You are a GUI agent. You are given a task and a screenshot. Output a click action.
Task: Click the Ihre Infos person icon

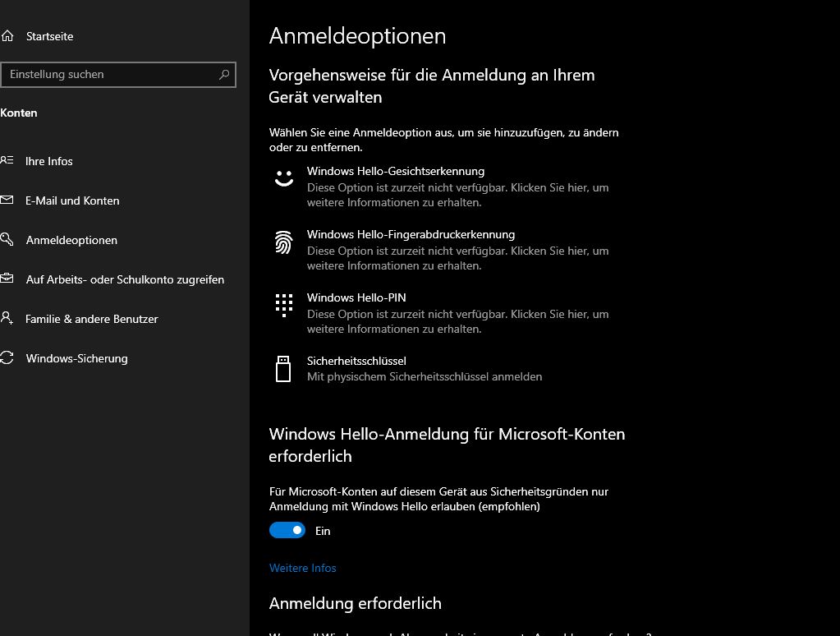point(7,161)
